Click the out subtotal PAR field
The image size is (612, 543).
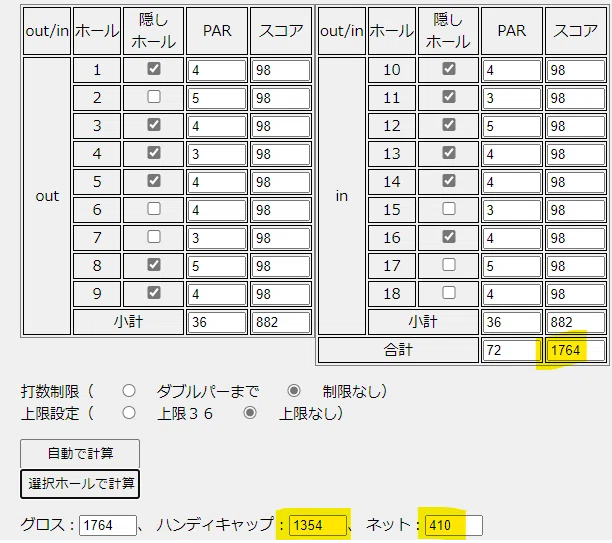[217, 322]
